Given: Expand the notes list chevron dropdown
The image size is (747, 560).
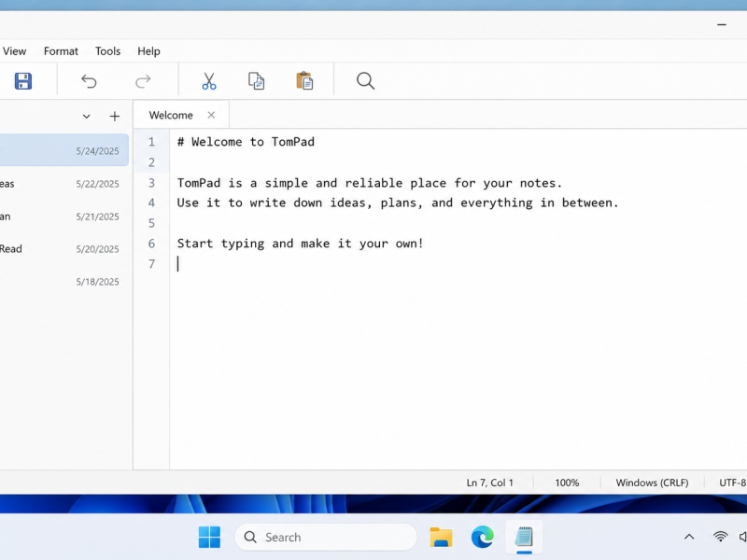Looking at the screenshot, I should tap(86, 116).
